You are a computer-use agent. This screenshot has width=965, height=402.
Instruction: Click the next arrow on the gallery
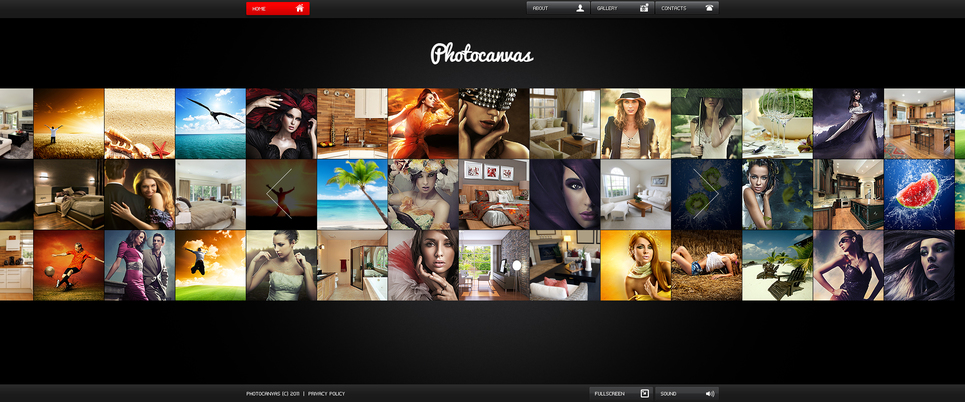point(707,195)
